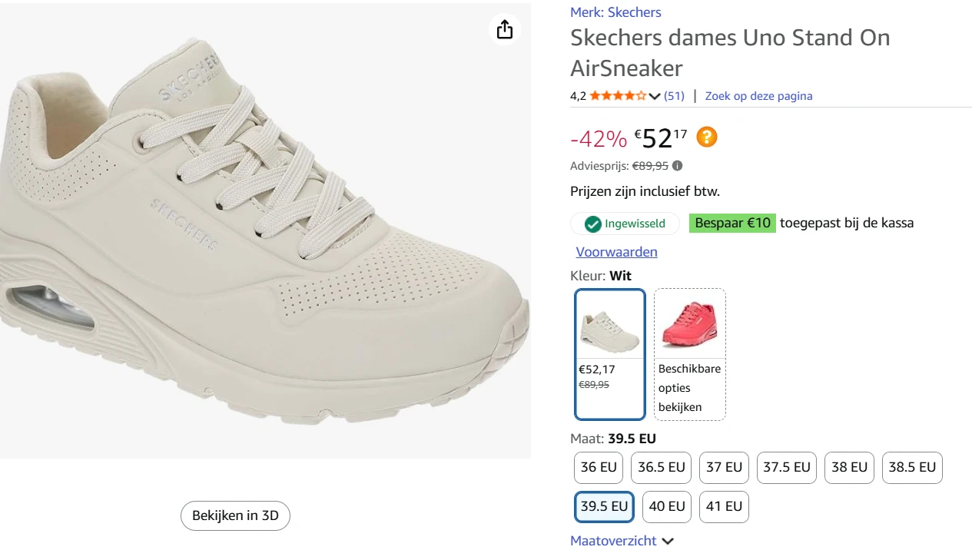Click Zoek op deze pagina link
This screenshot has width=972, height=560.
[758, 96]
